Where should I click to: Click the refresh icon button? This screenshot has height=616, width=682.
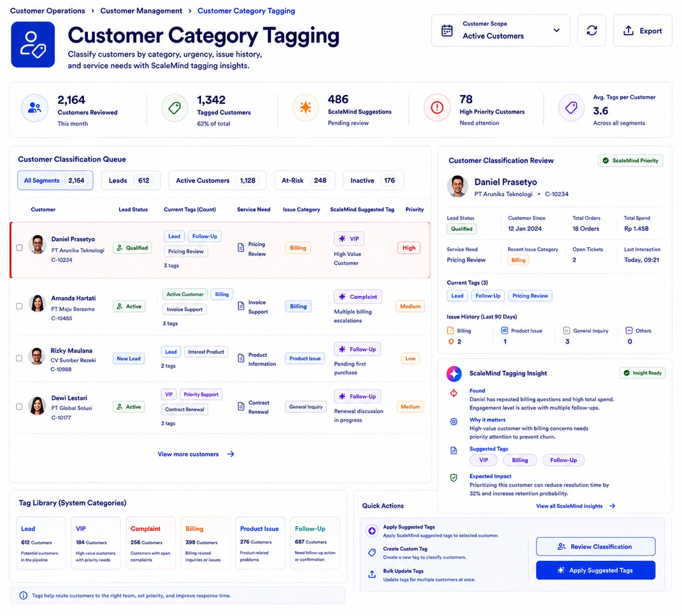[x=591, y=31]
